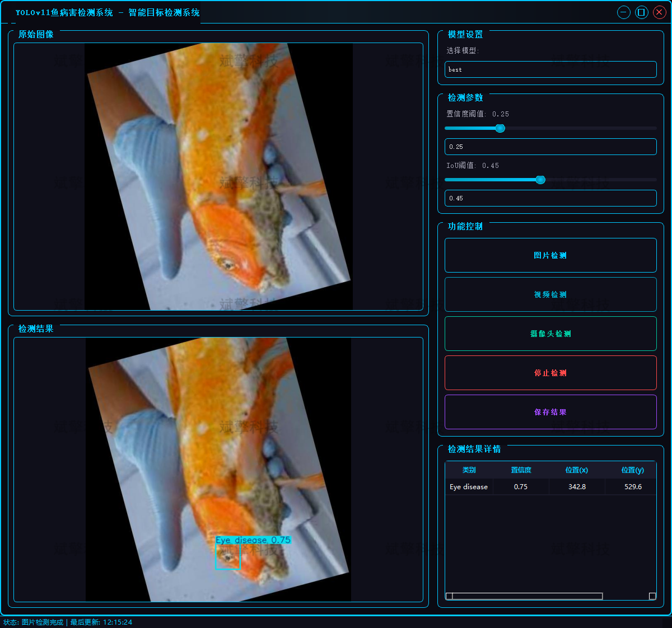The width and height of the screenshot is (672, 628).
Task: Click the Eye disease 0.75 detection box label
Action: (x=253, y=540)
